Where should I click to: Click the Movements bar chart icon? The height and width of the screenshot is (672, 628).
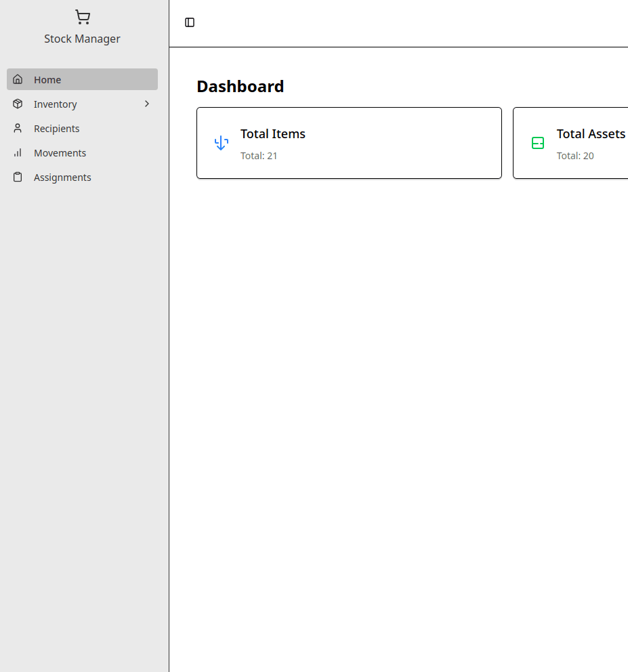(x=18, y=152)
